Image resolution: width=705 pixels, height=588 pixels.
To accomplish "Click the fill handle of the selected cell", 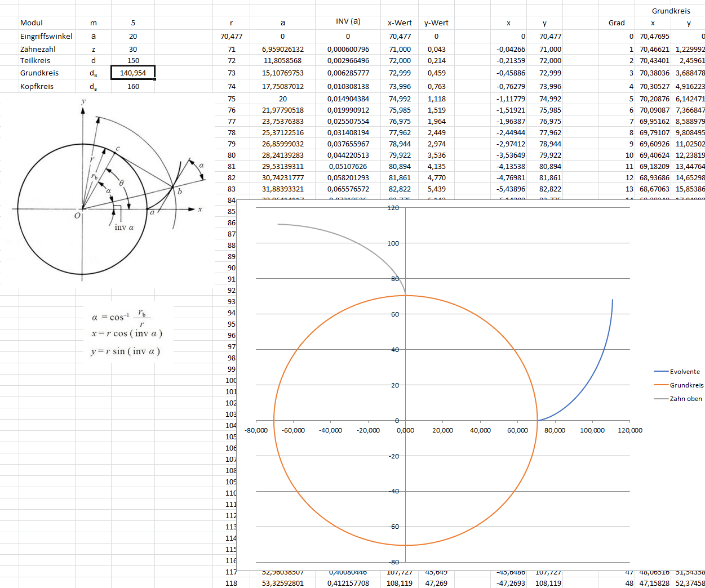I will coord(154,79).
